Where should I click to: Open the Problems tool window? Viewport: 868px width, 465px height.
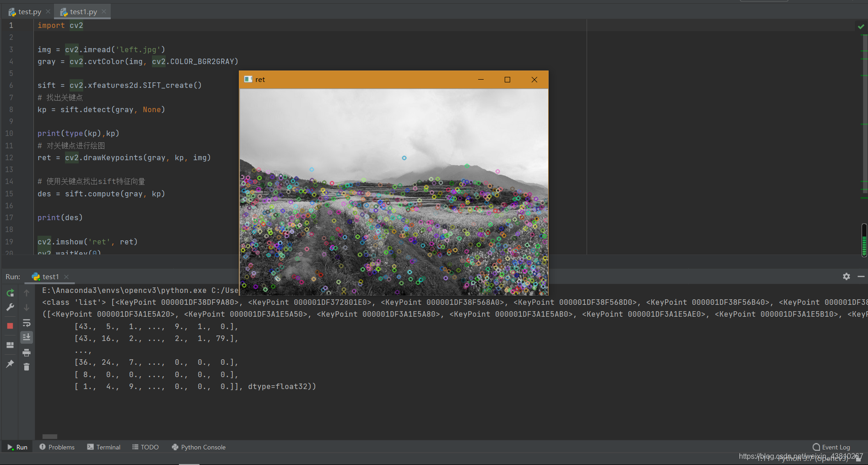57,447
